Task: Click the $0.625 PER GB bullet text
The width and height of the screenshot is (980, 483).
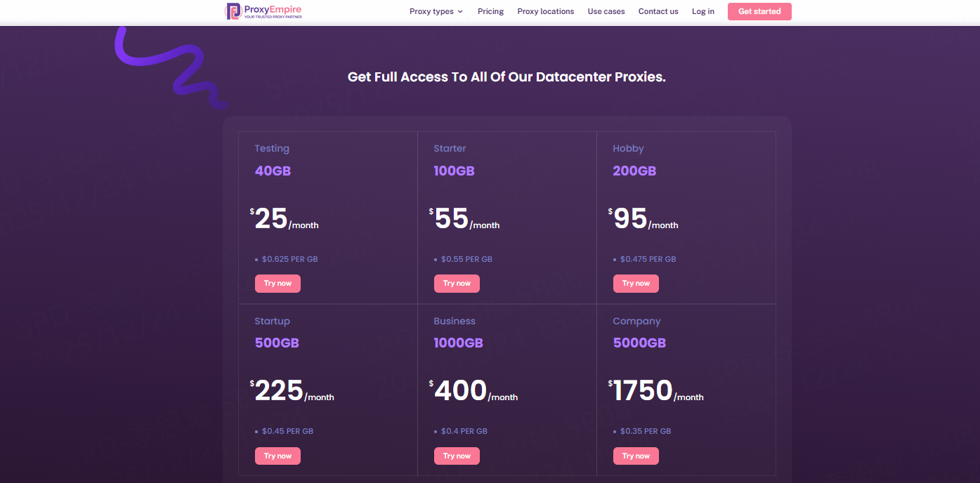Action: pos(289,259)
